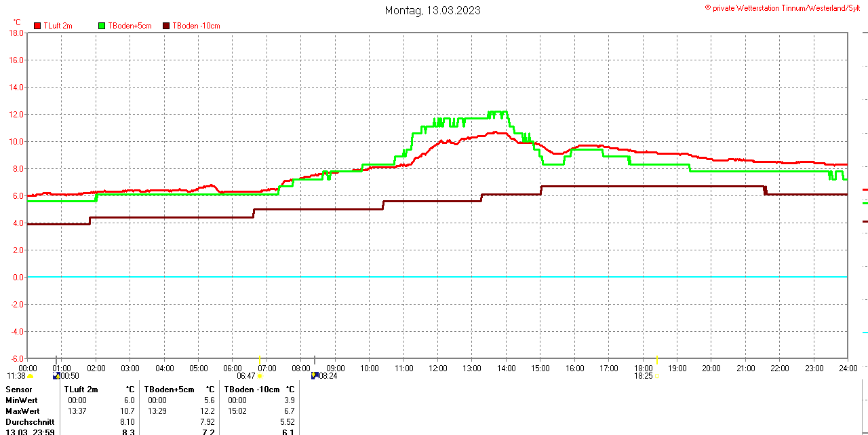This screenshot has height=435, width=868.
Task: Click the moonset icon beside 08:24
Action: point(315,375)
